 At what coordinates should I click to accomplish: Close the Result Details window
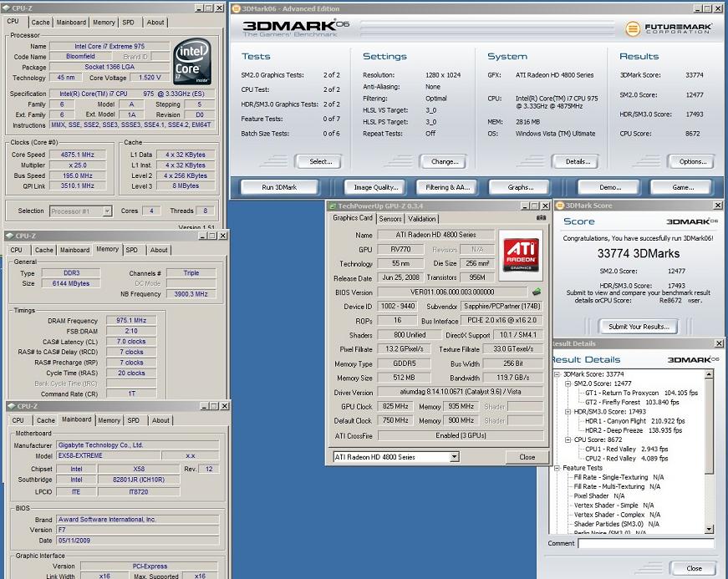pyautogui.click(x=719, y=343)
